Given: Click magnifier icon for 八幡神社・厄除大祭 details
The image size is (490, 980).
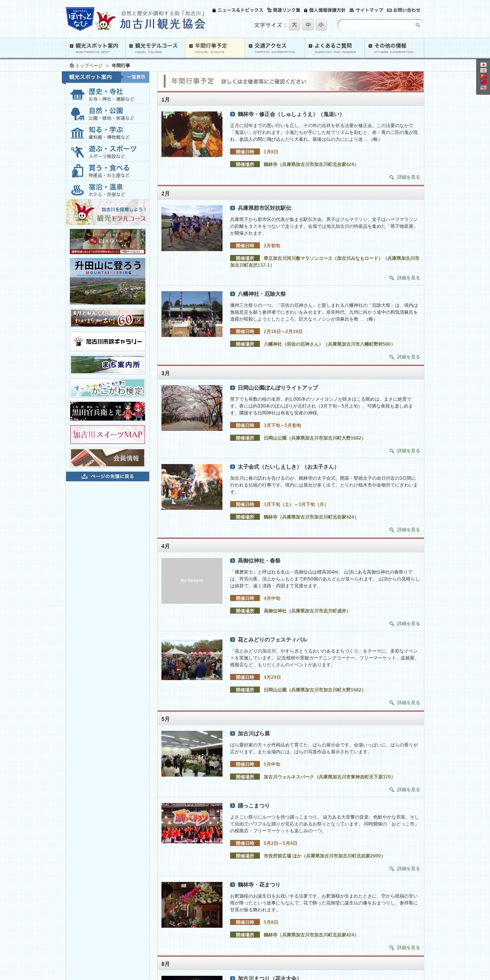Looking at the screenshot, I should 392,357.
